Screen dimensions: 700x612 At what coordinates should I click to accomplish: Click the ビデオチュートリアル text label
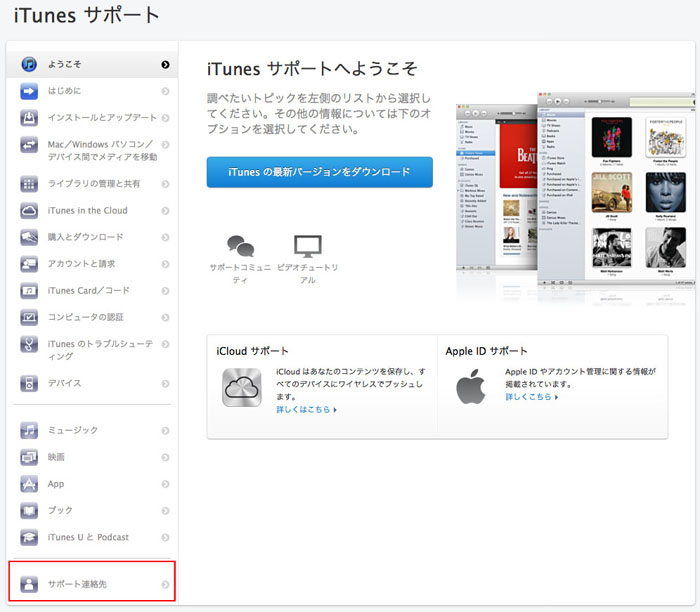(x=308, y=274)
